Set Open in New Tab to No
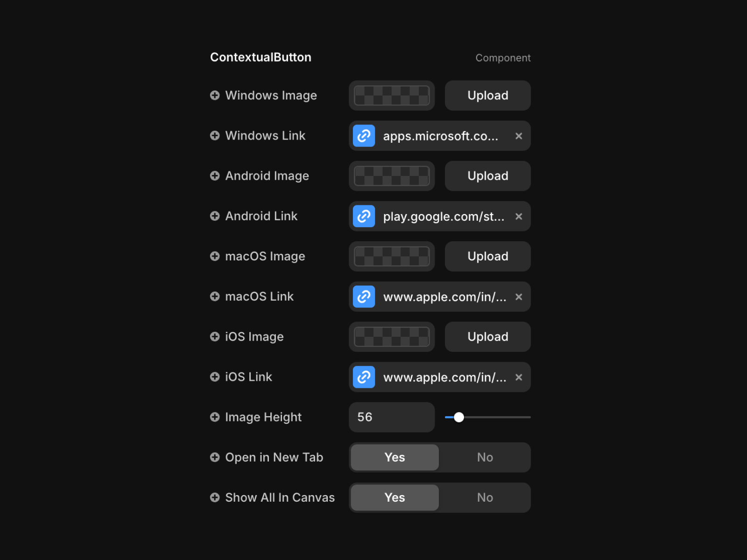The width and height of the screenshot is (747, 560). coord(485,457)
